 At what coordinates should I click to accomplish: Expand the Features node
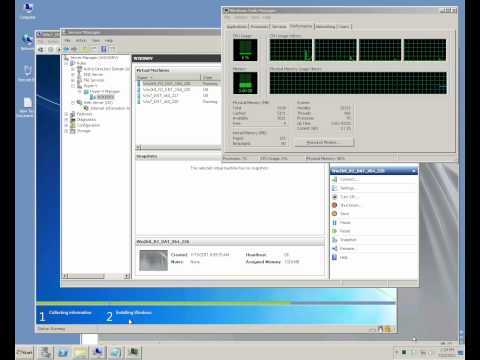tap(66, 114)
